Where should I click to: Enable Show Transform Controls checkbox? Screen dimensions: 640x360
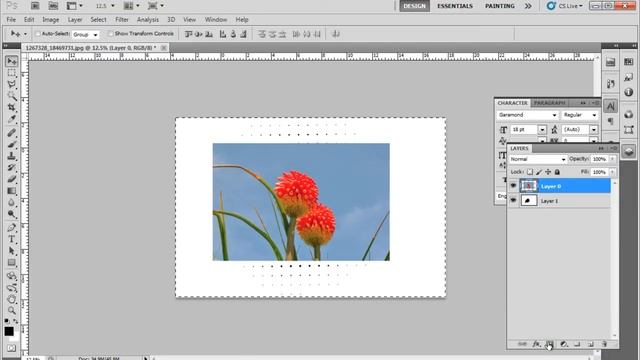pyautogui.click(x=110, y=34)
